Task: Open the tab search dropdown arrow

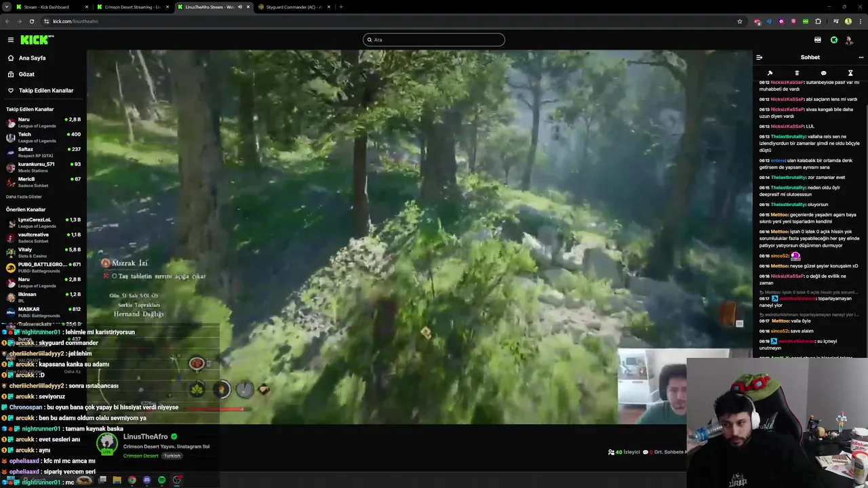Action: [6, 7]
